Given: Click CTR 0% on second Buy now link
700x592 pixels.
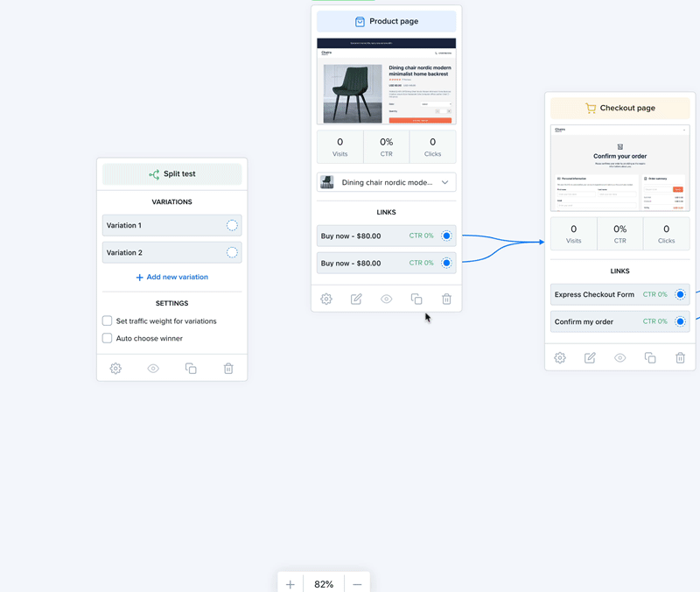Looking at the screenshot, I should coord(421,263).
